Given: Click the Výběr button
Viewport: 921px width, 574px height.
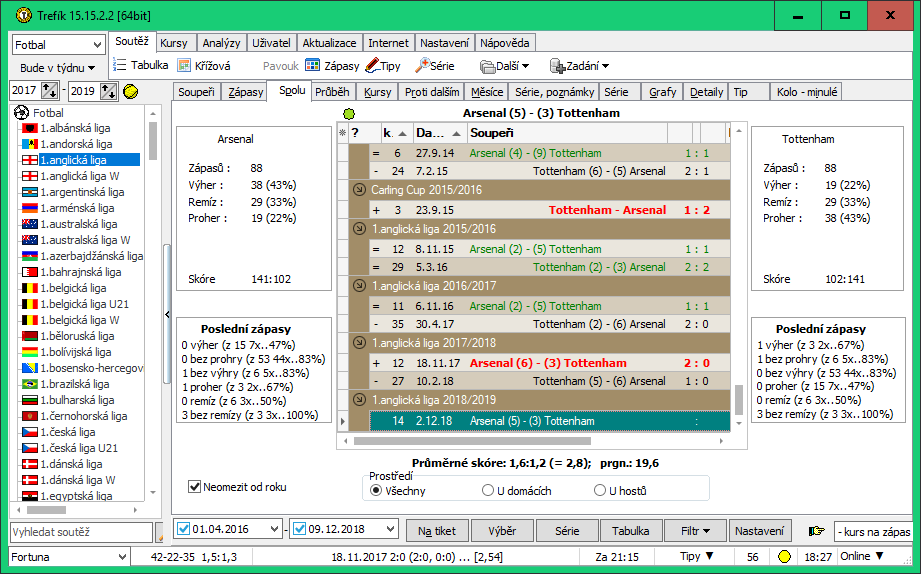Looking at the screenshot, I should (502, 531).
